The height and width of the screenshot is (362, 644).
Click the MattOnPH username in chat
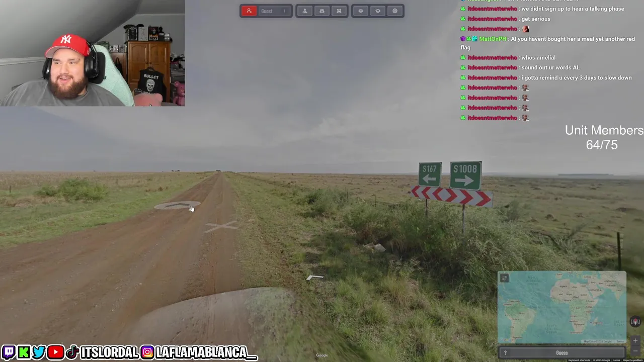493,39
